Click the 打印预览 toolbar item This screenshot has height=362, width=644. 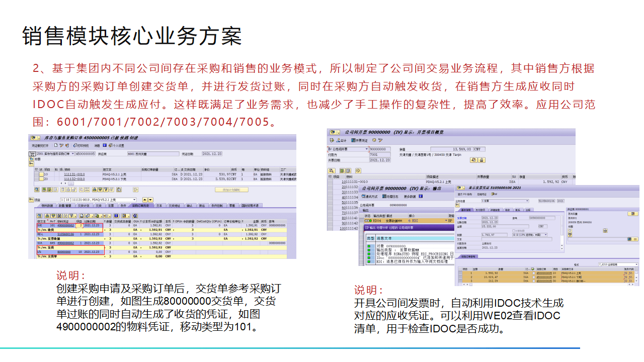pyautogui.click(x=81, y=145)
